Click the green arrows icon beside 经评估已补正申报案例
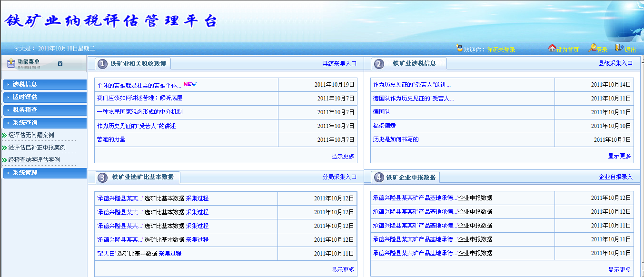This screenshot has width=644, height=277. [x=4, y=148]
